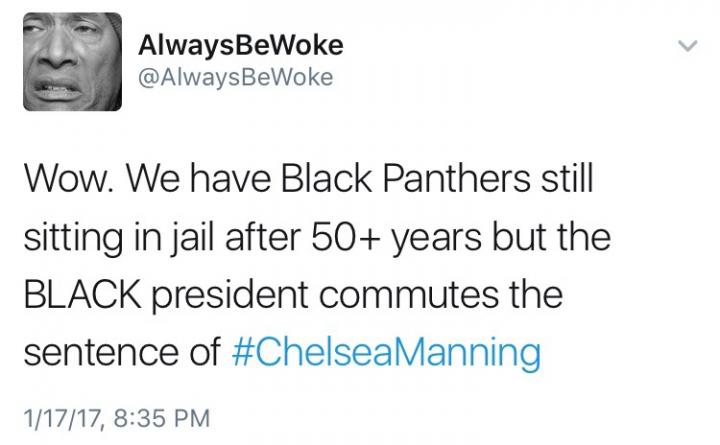Open the tweet's dropdown arrow menu
This screenshot has width=720, height=445.
point(688,45)
